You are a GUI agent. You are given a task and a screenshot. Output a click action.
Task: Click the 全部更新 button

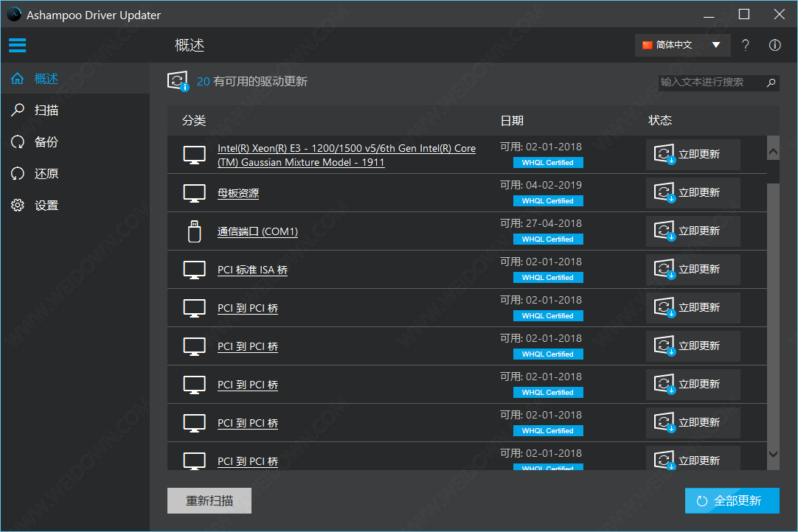[x=732, y=500]
